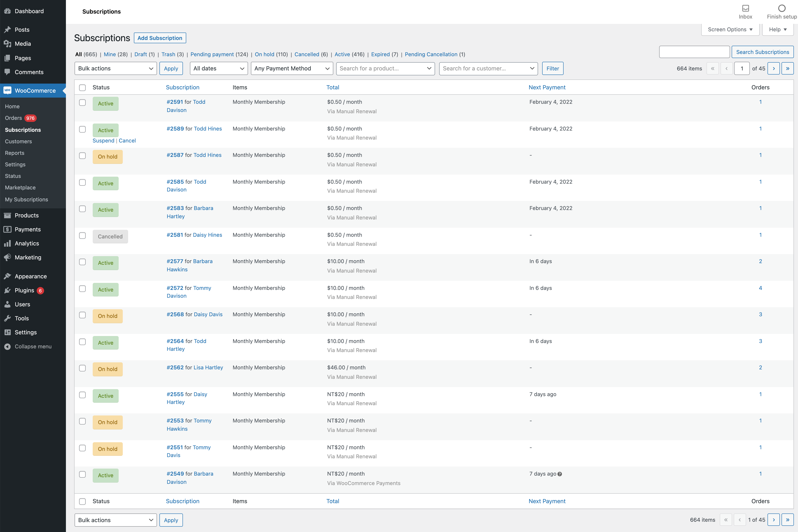Select the Products sidebar icon
The image size is (798, 532).
(7, 215)
